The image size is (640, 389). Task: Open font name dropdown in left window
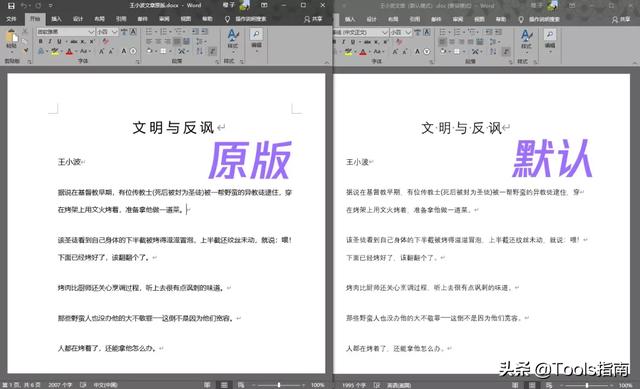(91, 31)
